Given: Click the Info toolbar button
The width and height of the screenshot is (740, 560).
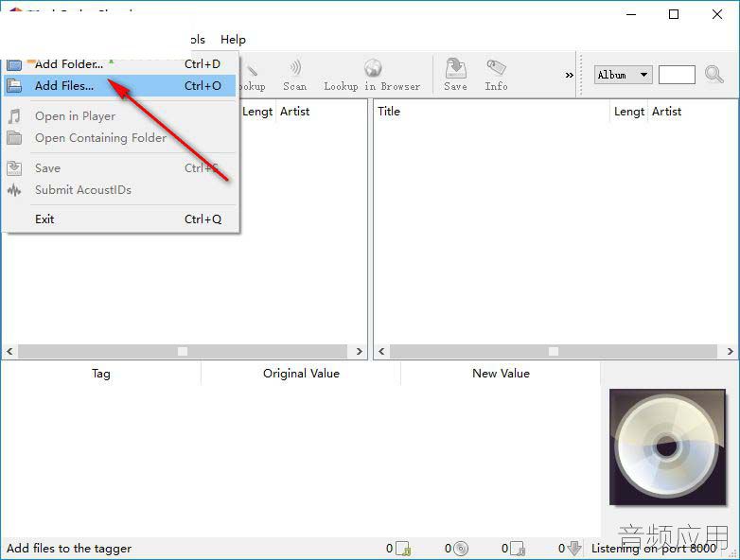Looking at the screenshot, I should pos(496,76).
